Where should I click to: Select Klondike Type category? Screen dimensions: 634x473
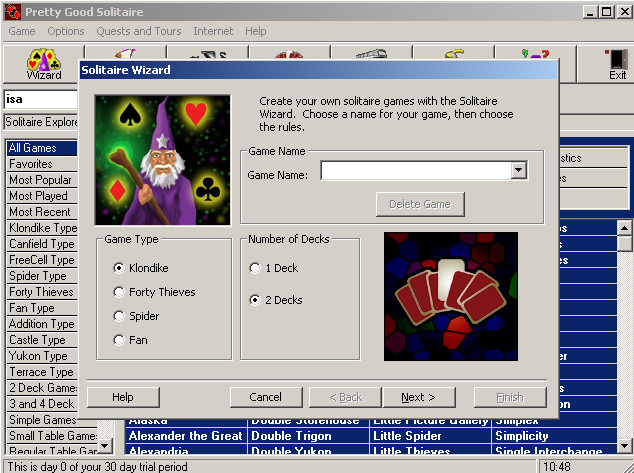click(42, 228)
